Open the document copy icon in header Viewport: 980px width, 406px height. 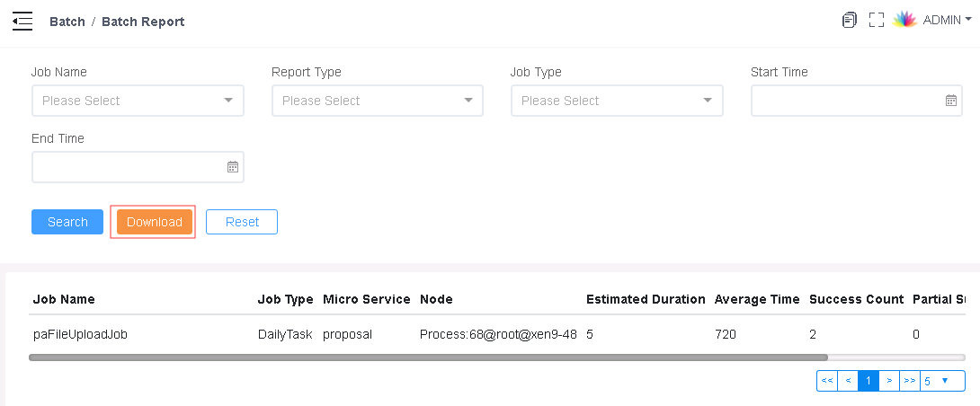coord(849,20)
